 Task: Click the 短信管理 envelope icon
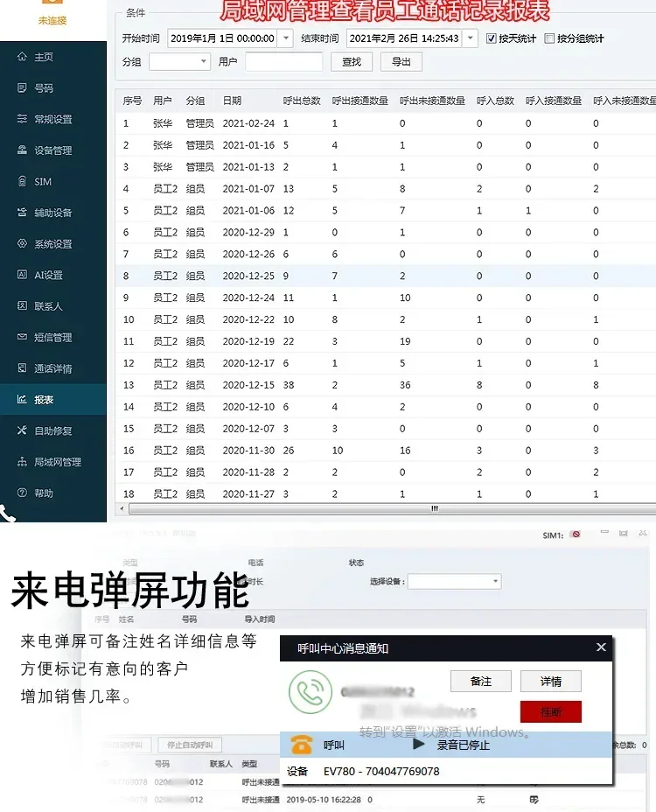pos(22,337)
